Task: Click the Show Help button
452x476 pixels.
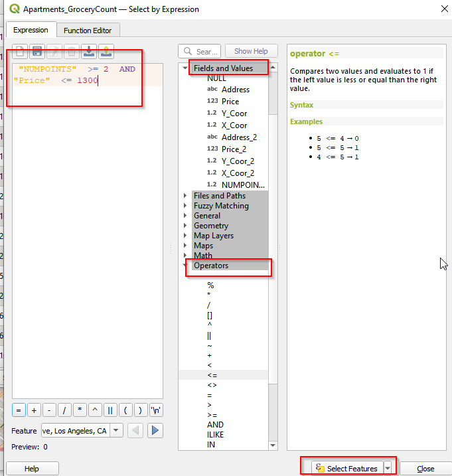Action: 251,51
